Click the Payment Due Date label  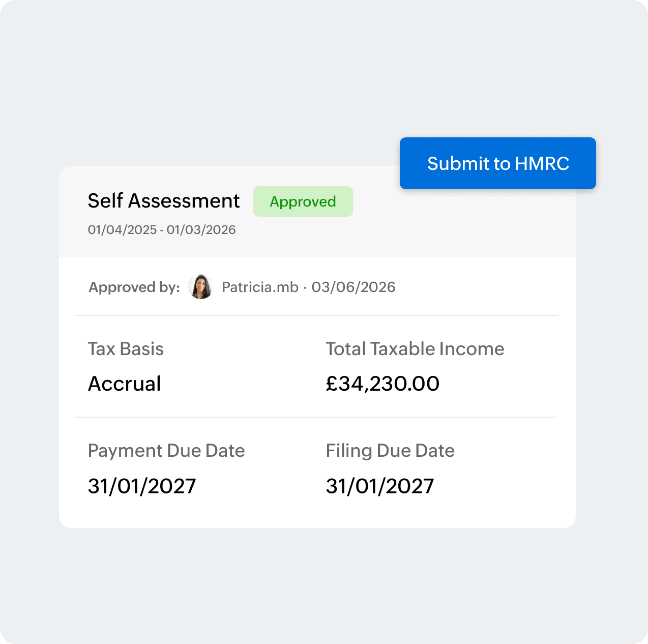(166, 451)
